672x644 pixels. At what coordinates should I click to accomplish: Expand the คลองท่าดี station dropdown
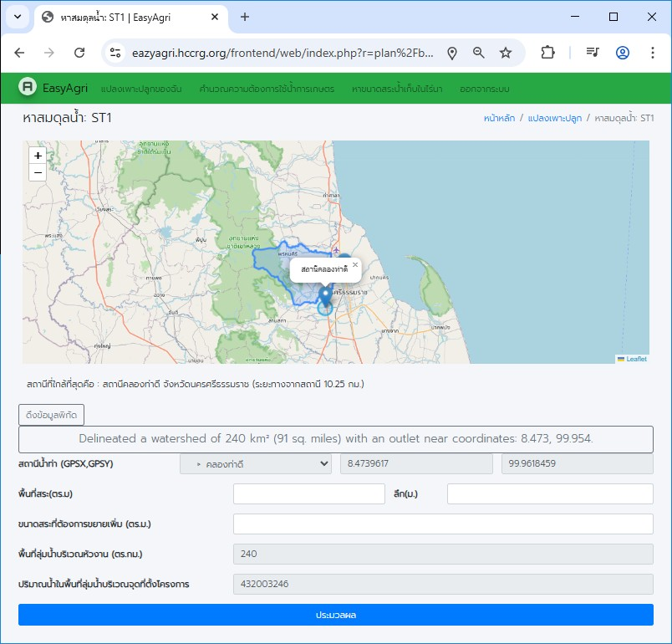tap(256, 463)
